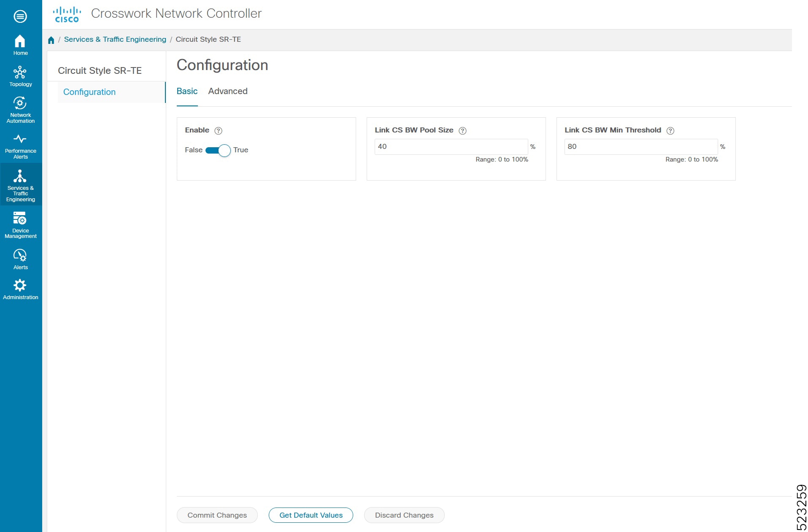Click the 'Circuit Style SR-TE' panel heading
Screen dimensions: 808x532
point(100,70)
